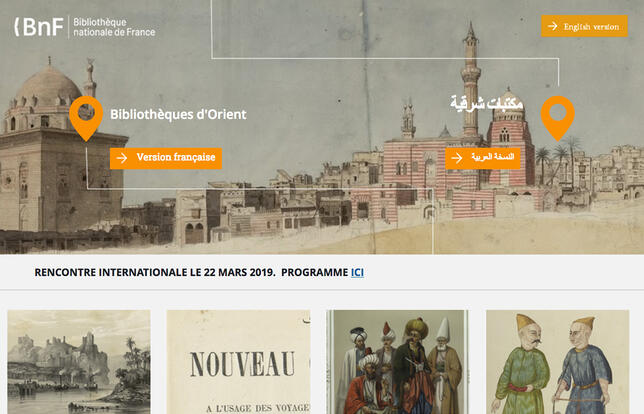
Task: Click the orange map pin near the Arabic title
Action: (x=557, y=118)
